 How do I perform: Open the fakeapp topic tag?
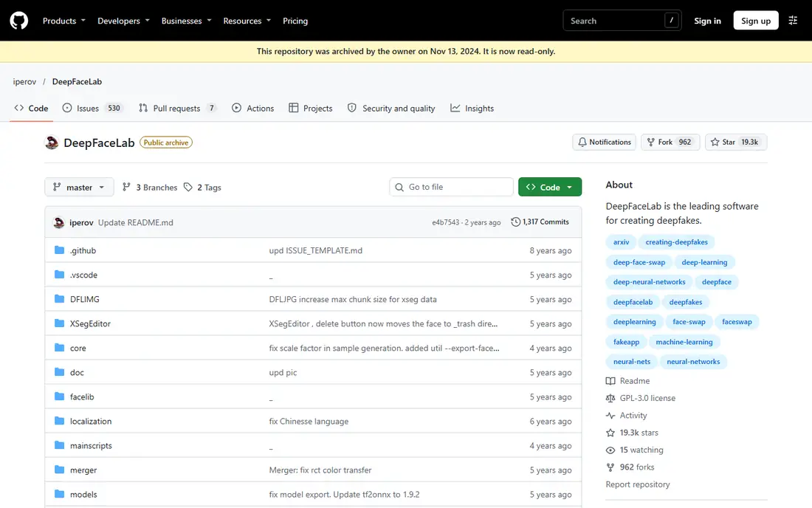point(626,342)
